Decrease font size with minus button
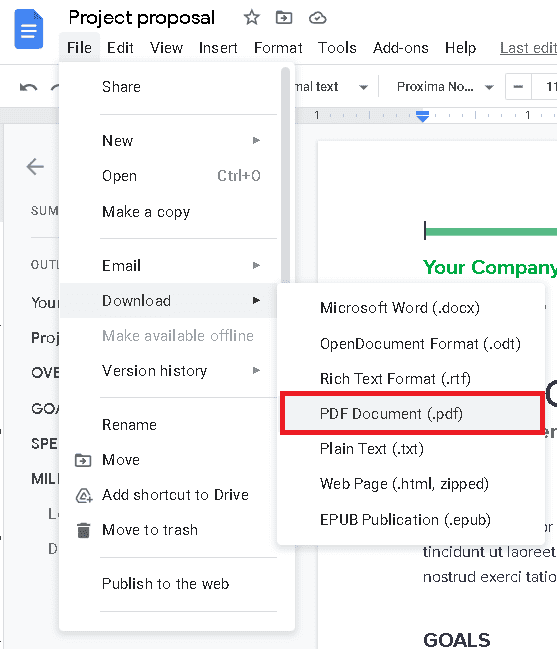 pos(518,87)
